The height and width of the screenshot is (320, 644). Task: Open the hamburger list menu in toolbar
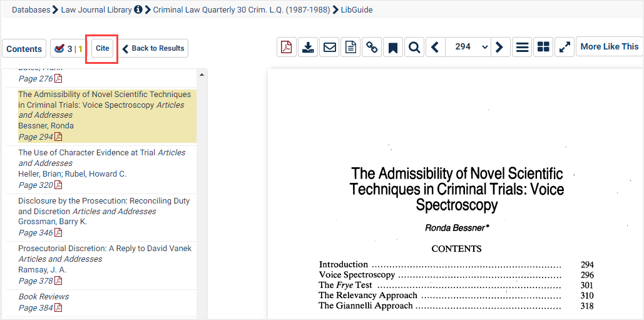click(x=522, y=47)
